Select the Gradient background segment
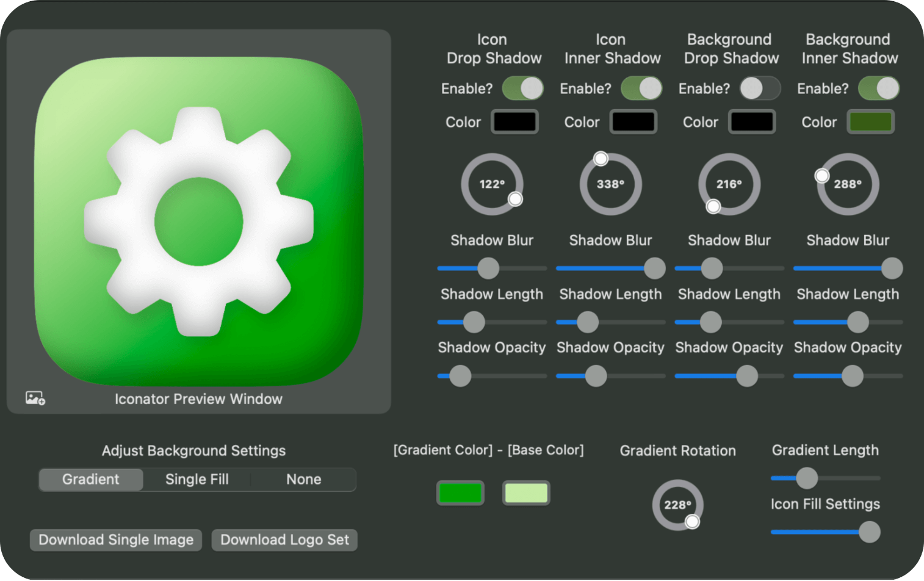Screen dimensions: 924x581 point(91,480)
